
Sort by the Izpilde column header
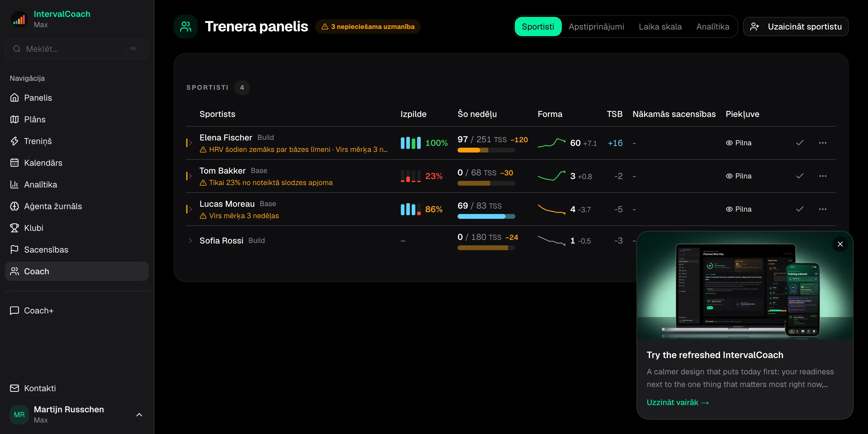[413, 114]
